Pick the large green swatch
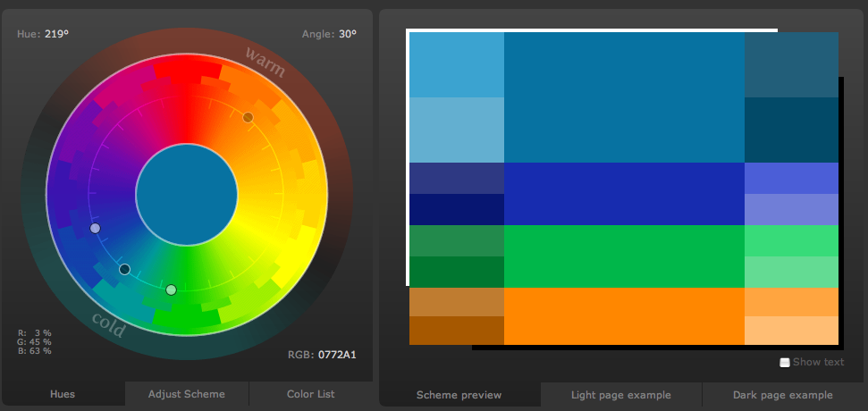 pyautogui.click(x=624, y=256)
